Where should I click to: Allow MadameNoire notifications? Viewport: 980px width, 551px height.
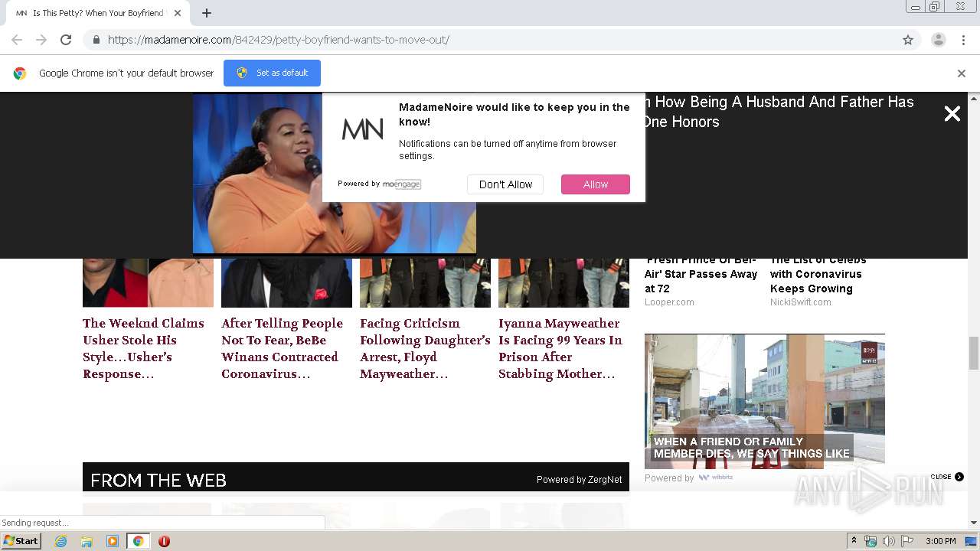[x=596, y=184]
